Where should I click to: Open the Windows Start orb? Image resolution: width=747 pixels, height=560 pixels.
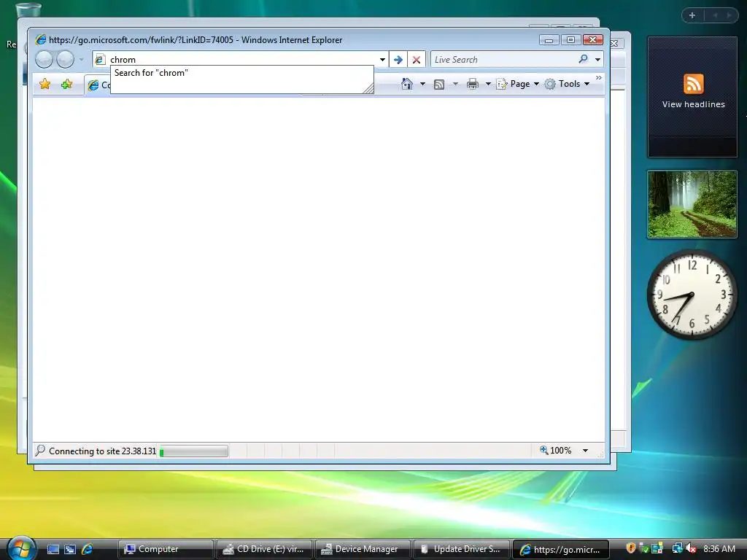20,548
